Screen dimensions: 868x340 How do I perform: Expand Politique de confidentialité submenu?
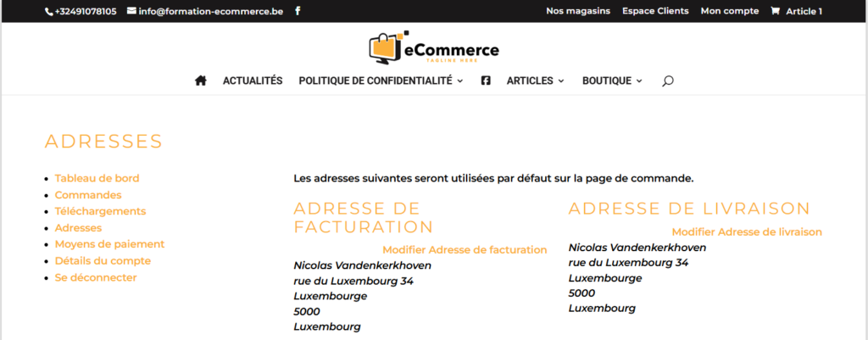pyautogui.click(x=381, y=81)
